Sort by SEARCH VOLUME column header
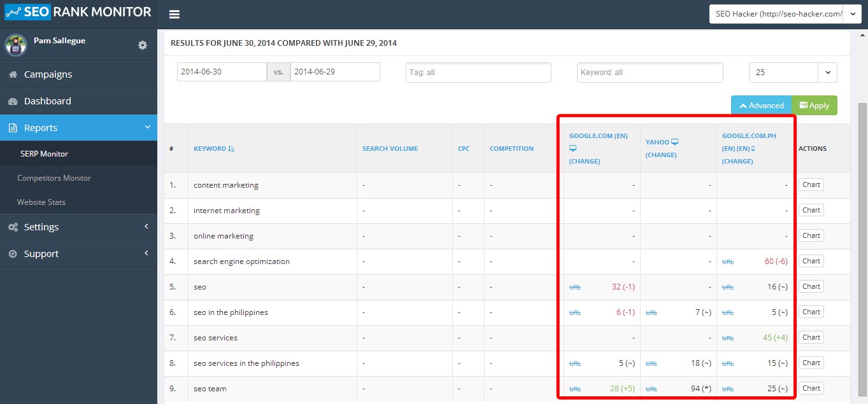This screenshot has height=404, width=868. (390, 148)
